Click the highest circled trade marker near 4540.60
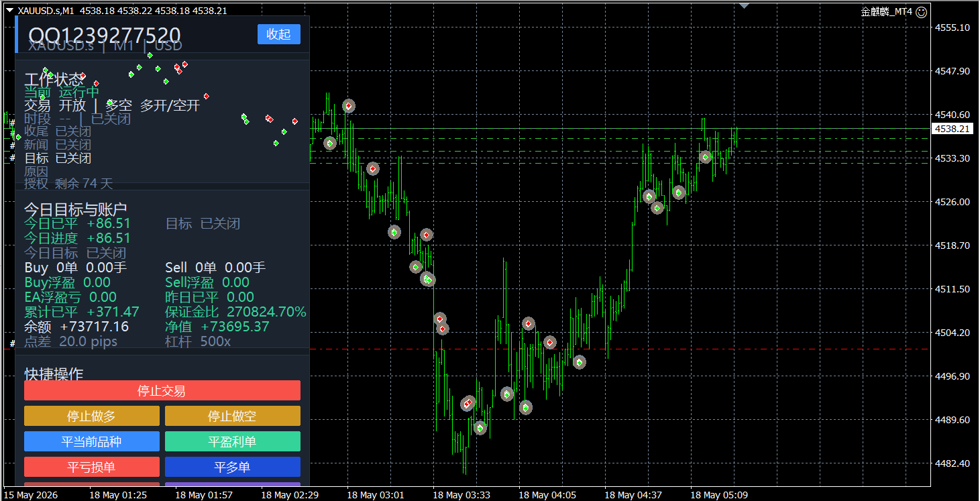Screen dimensions: 980x501 (349, 106)
